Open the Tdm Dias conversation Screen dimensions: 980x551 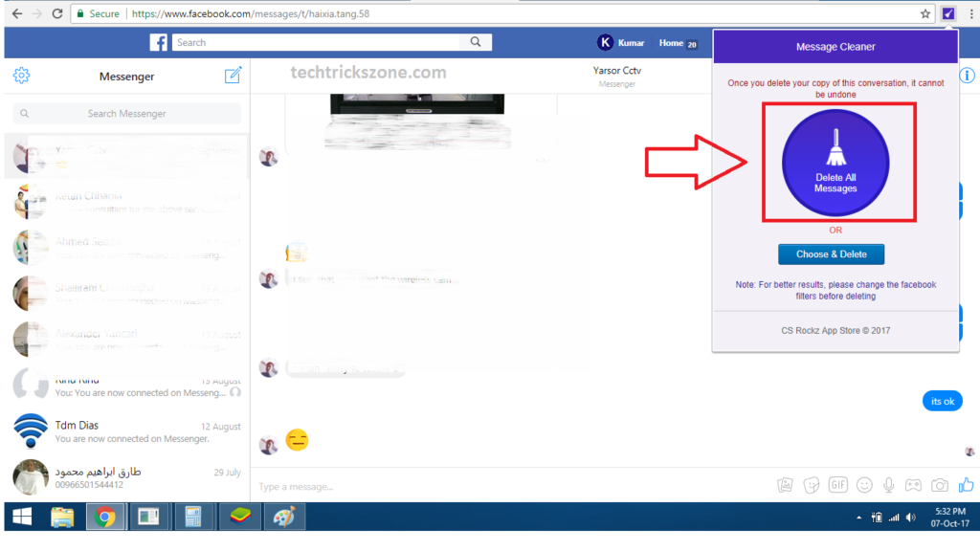124,431
